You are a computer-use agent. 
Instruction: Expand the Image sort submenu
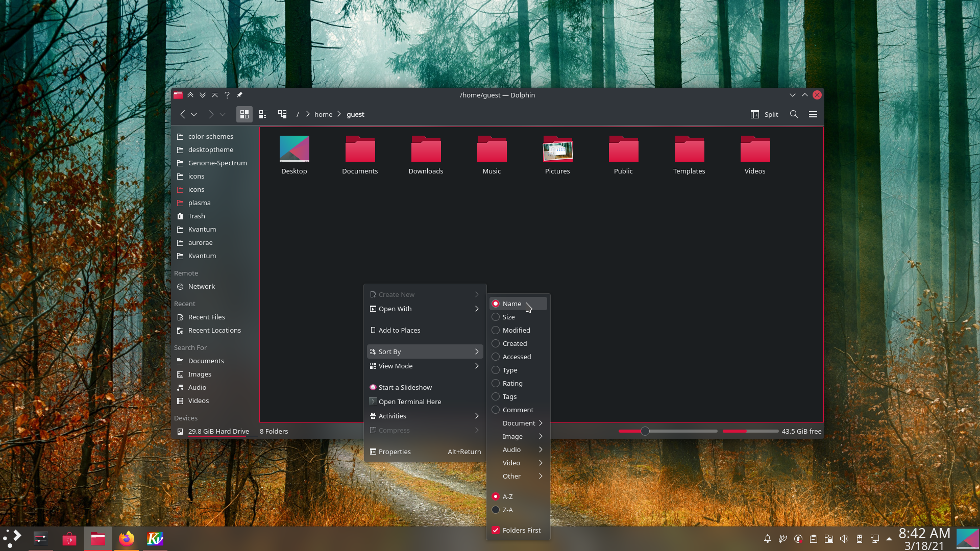click(x=518, y=436)
